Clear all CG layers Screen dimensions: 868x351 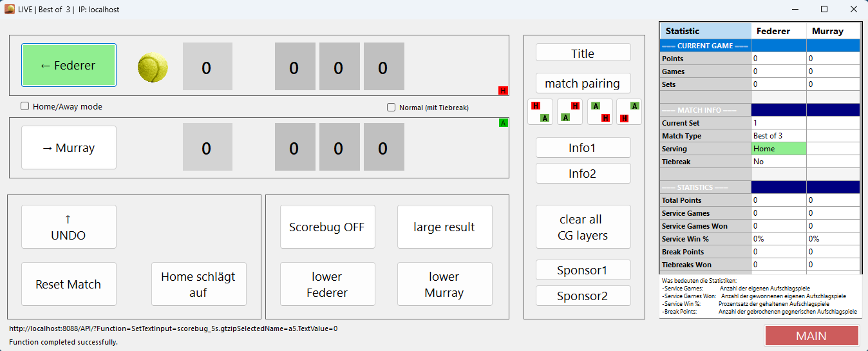pos(583,227)
